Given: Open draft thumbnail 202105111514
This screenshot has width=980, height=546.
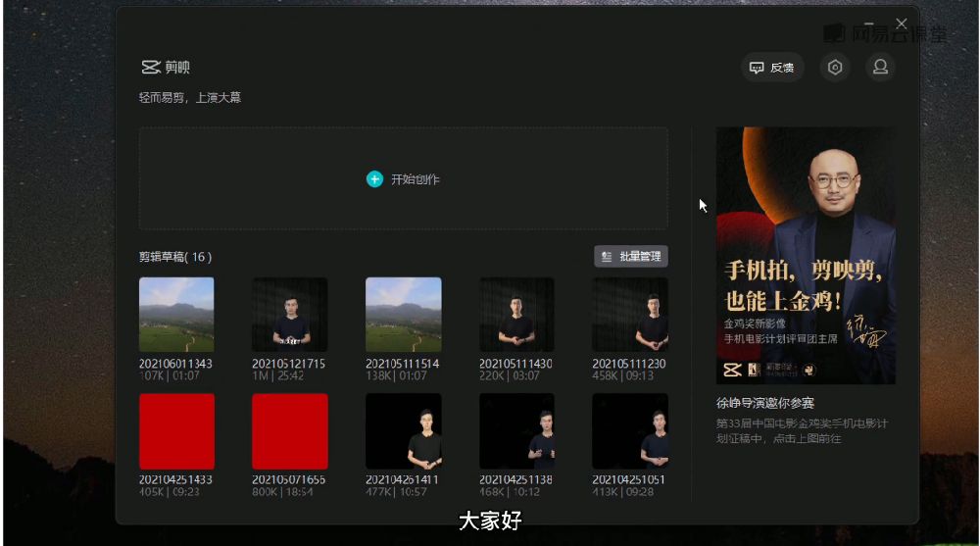Looking at the screenshot, I should point(403,315).
